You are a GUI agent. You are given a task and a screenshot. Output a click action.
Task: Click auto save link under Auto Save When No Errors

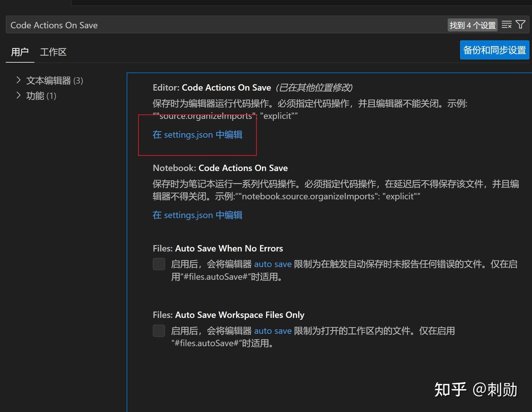point(273,264)
